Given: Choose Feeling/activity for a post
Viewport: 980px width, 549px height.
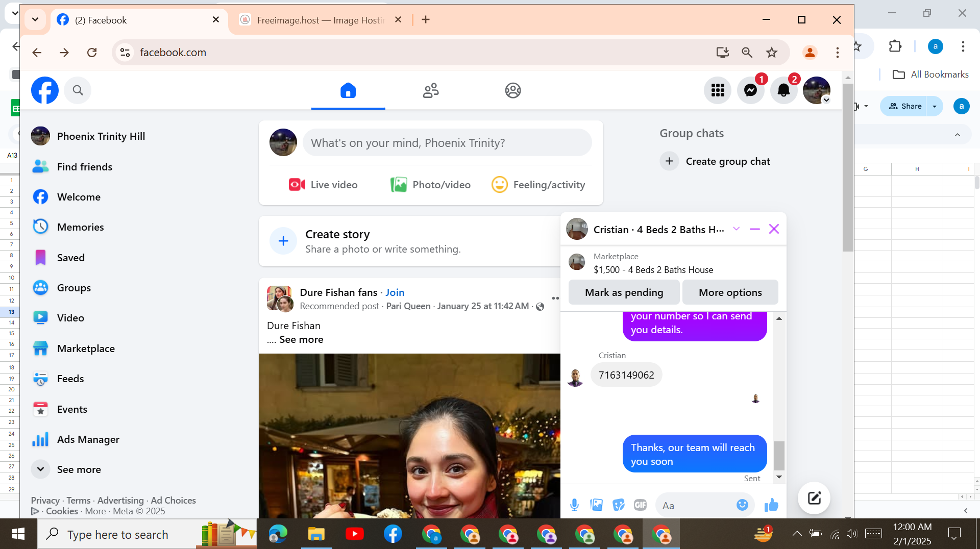Looking at the screenshot, I should click(538, 185).
